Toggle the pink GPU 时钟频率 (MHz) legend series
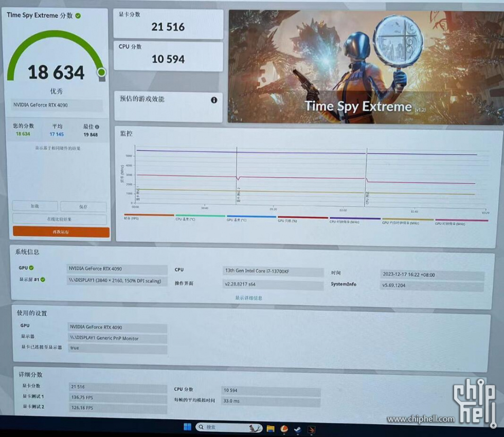 point(462,222)
